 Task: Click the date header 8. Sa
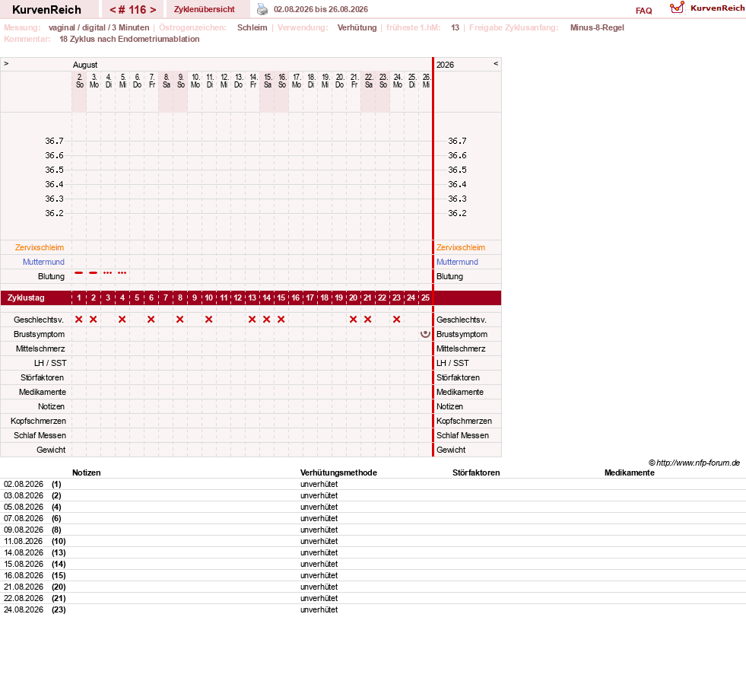[166, 81]
